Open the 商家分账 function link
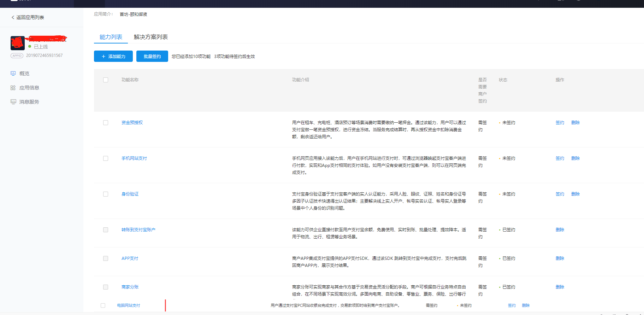Image resolution: width=644 pixels, height=315 pixels. coord(130,287)
